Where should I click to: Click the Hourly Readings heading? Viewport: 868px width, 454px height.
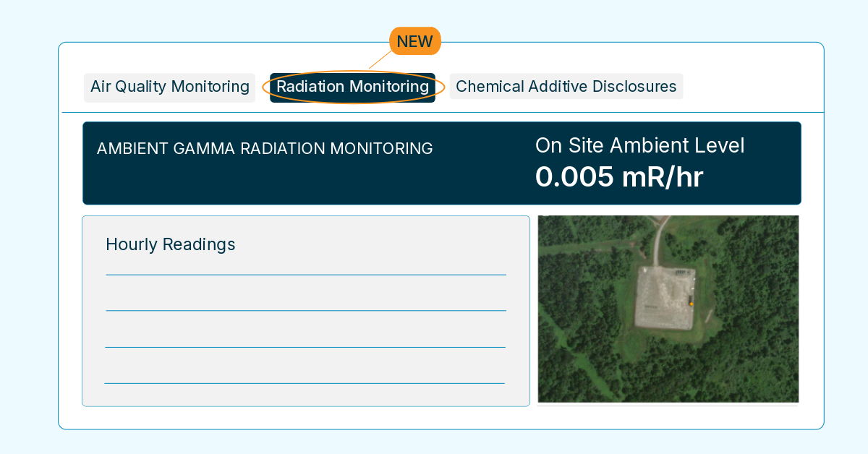[x=171, y=244]
